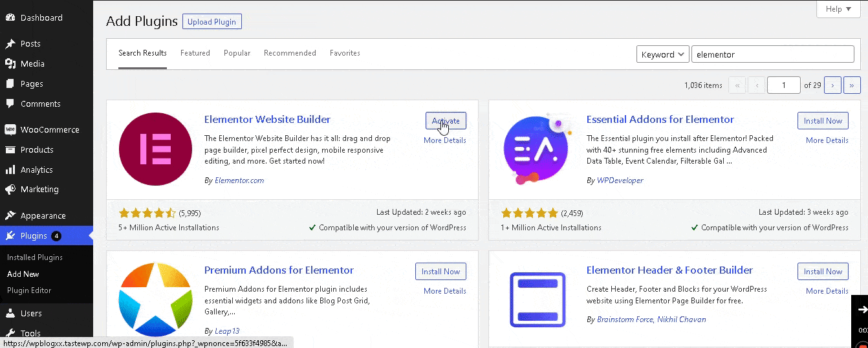Switch to Recommended tab
Viewport: 868px width, 348px height.
coord(290,53)
